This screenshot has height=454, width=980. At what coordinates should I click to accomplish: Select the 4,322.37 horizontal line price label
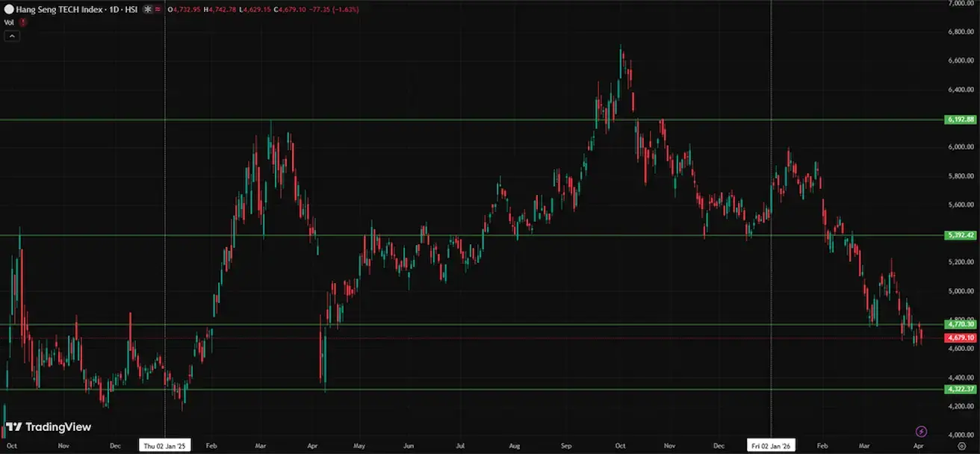click(961, 389)
